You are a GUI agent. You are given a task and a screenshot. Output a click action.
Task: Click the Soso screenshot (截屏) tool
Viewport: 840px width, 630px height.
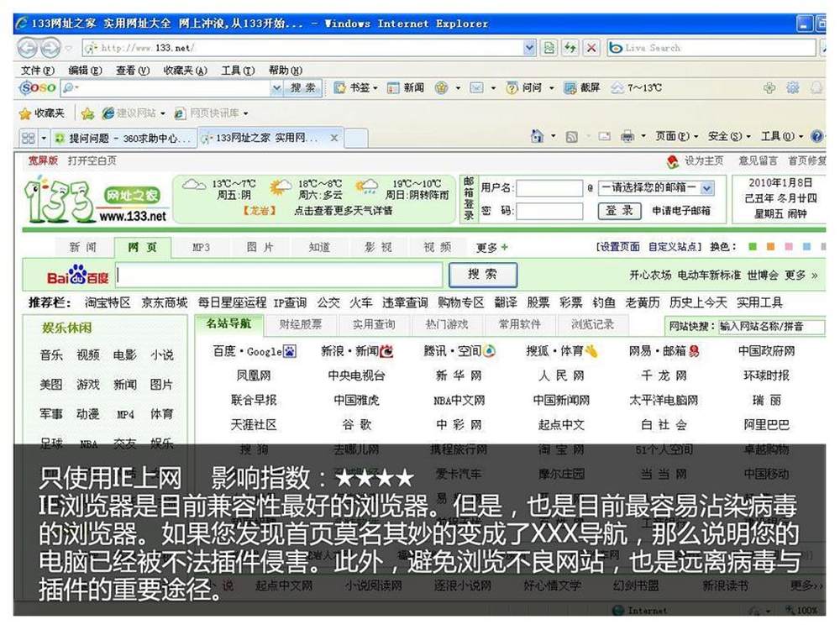coord(582,87)
